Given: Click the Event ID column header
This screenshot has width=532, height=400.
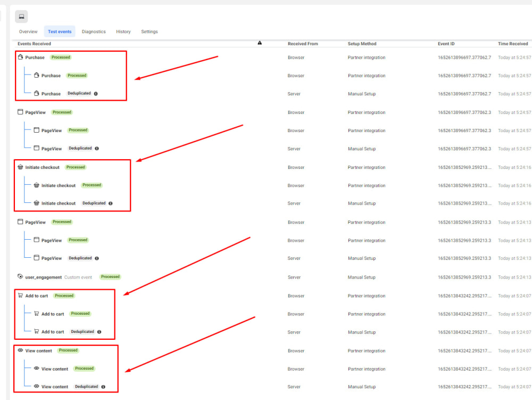Looking at the screenshot, I should tap(446, 43).
